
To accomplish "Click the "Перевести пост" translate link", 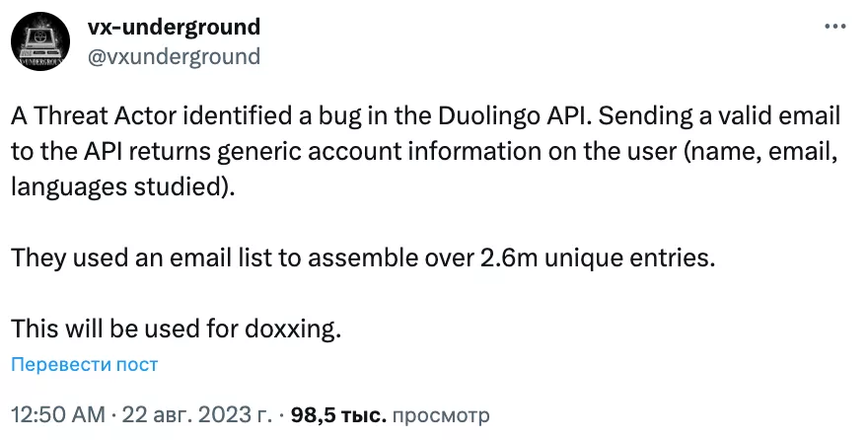I will (x=85, y=364).
